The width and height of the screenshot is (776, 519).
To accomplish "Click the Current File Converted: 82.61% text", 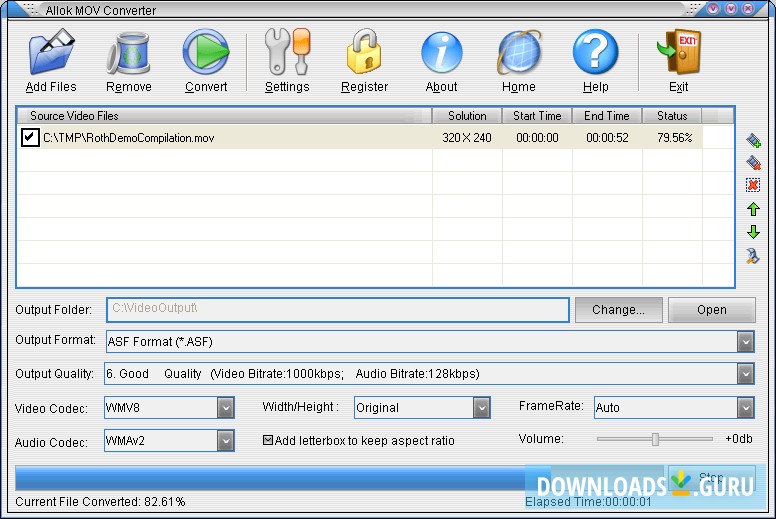I will click(100, 502).
